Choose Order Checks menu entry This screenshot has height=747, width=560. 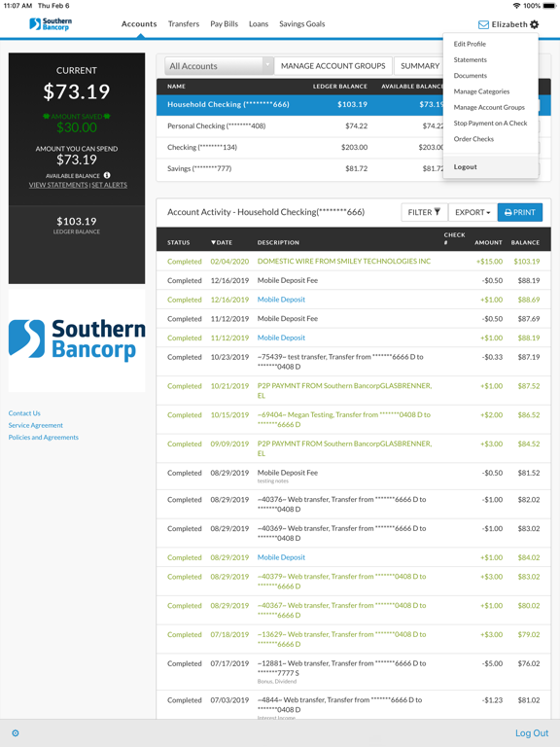[473, 139]
